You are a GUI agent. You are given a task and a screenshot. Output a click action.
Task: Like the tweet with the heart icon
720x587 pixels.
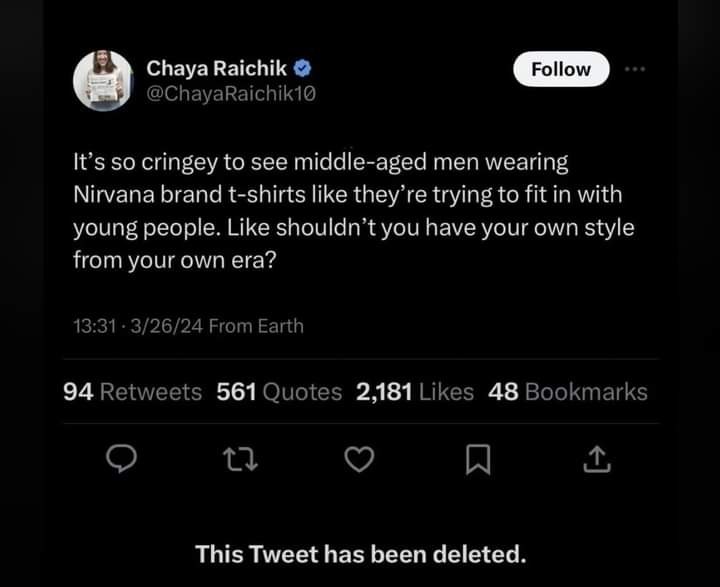tap(359, 459)
